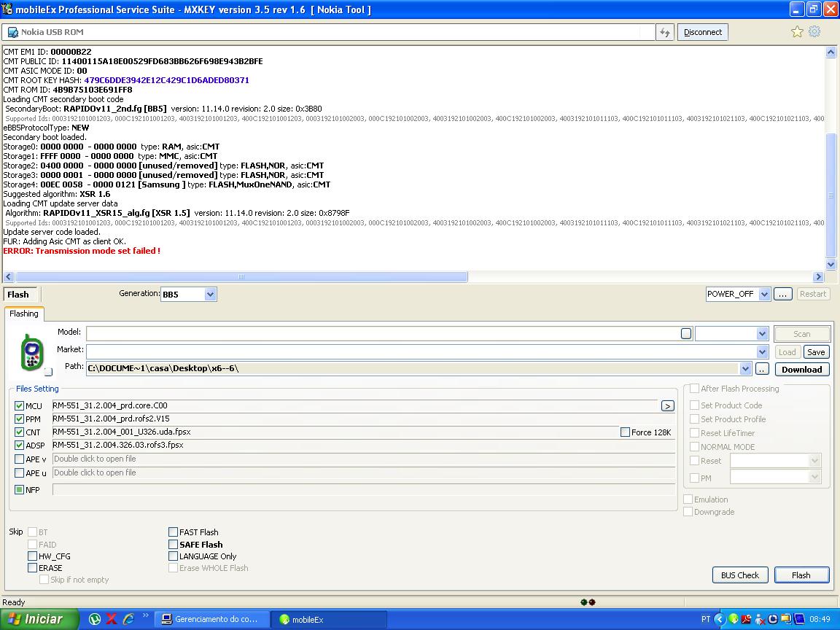The height and width of the screenshot is (630, 840).
Task: Click the small checkbox under phone icon
Action: coord(48,372)
